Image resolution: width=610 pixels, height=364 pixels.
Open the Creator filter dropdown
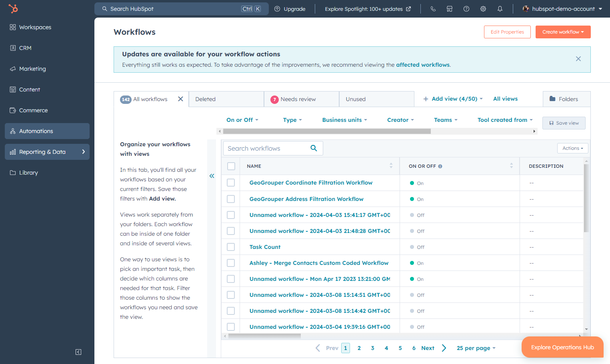[x=400, y=120]
